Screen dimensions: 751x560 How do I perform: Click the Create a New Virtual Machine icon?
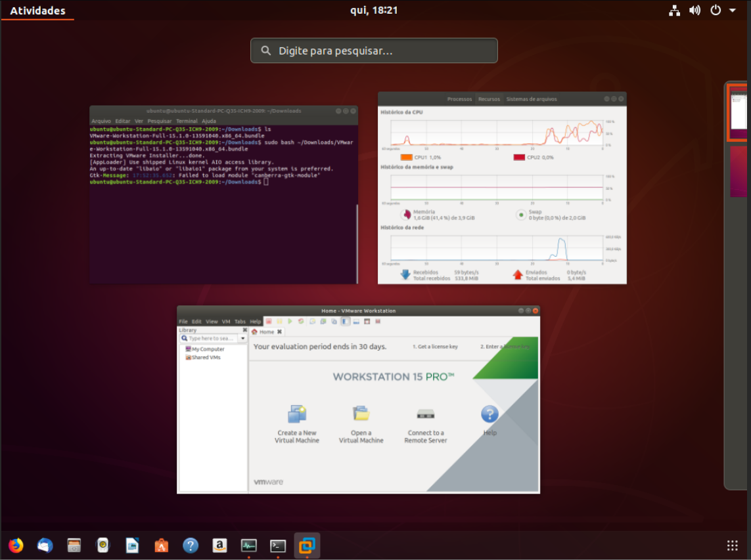[297, 414]
